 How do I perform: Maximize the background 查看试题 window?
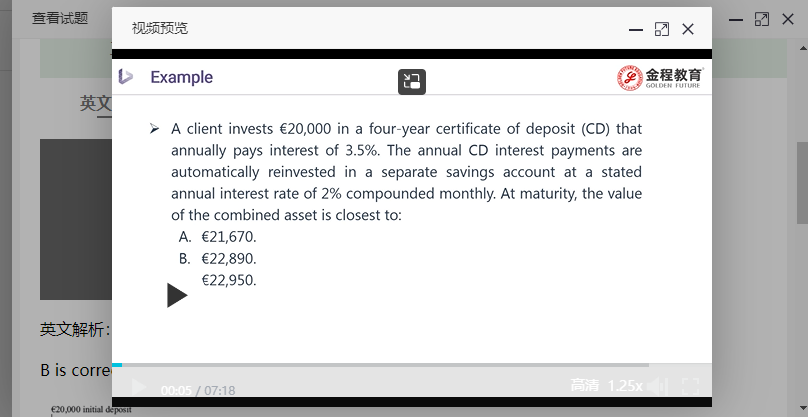(x=761, y=19)
